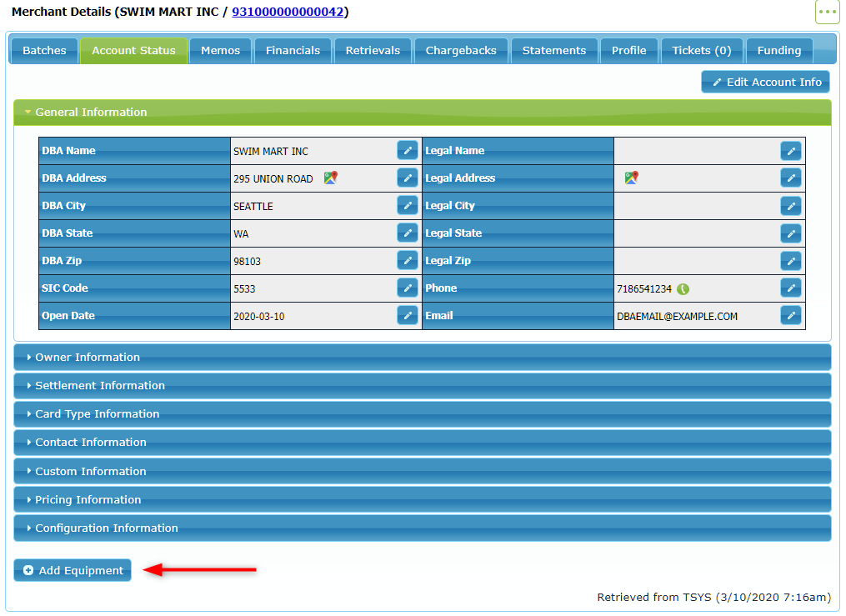846x616 pixels.
Task: Edit the Legal Name pencil icon
Action: pyautogui.click(x=790, y=151)
